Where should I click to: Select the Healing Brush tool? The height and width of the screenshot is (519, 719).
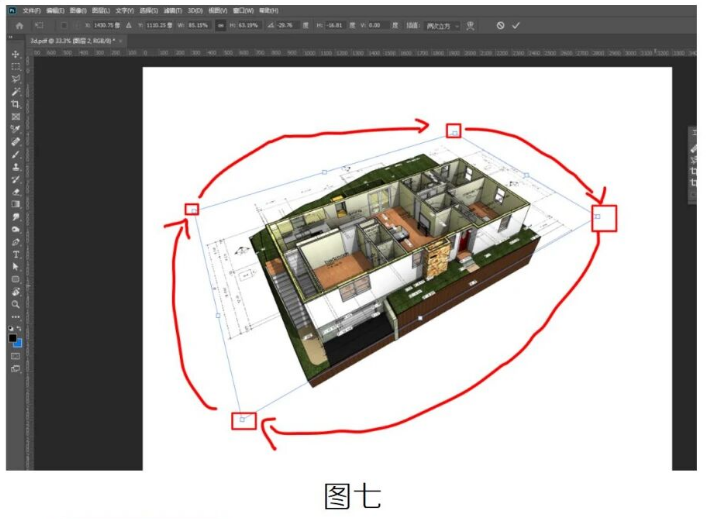coord(16,142)
